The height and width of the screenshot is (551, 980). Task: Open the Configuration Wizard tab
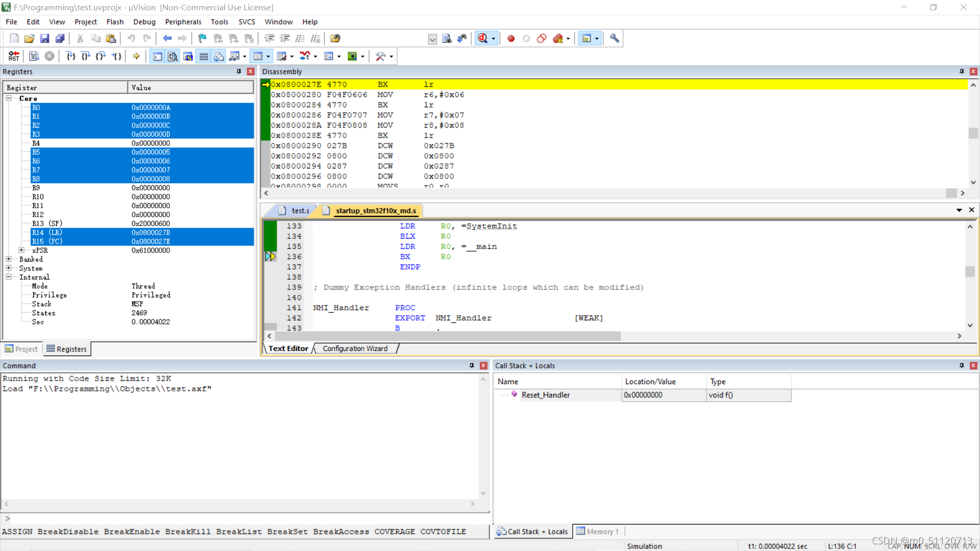[x=355, y=348]
